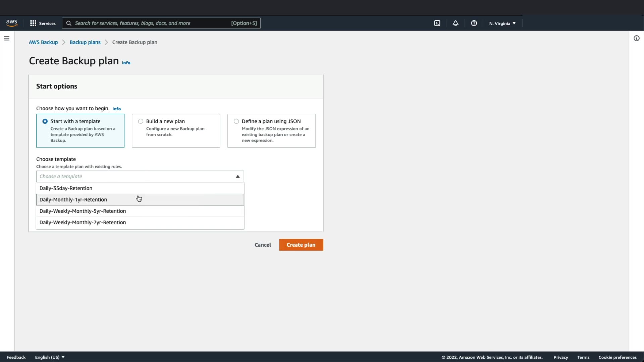Open the notifications bell
Image resolution: width=644 pixels, height=362 pixels.
[x=455, y=23]
